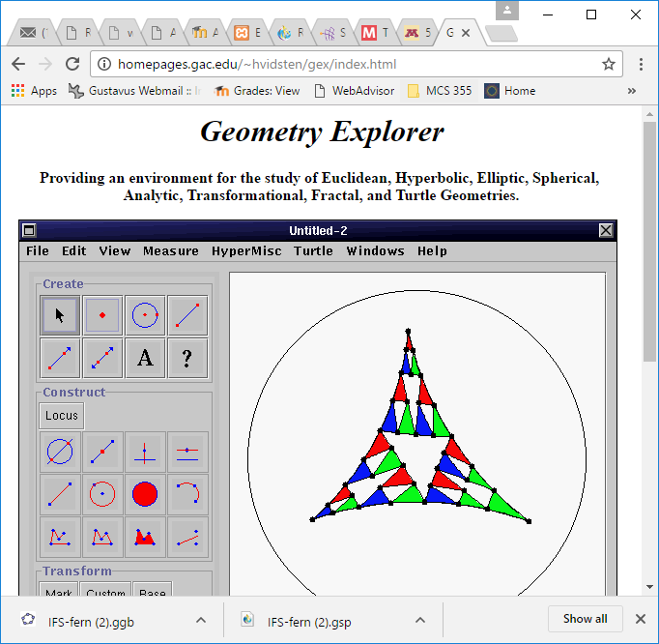
Task: Click the address bar URL field
Action: click(357, 65)
